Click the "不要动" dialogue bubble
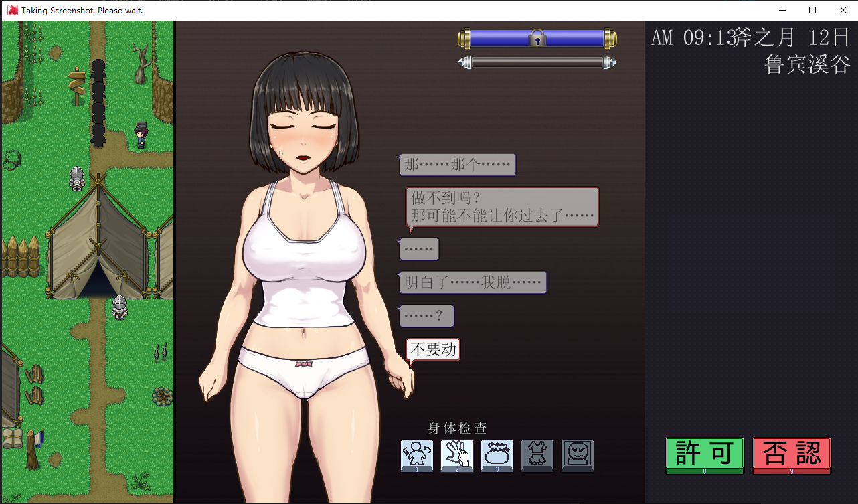 (433, 349)
